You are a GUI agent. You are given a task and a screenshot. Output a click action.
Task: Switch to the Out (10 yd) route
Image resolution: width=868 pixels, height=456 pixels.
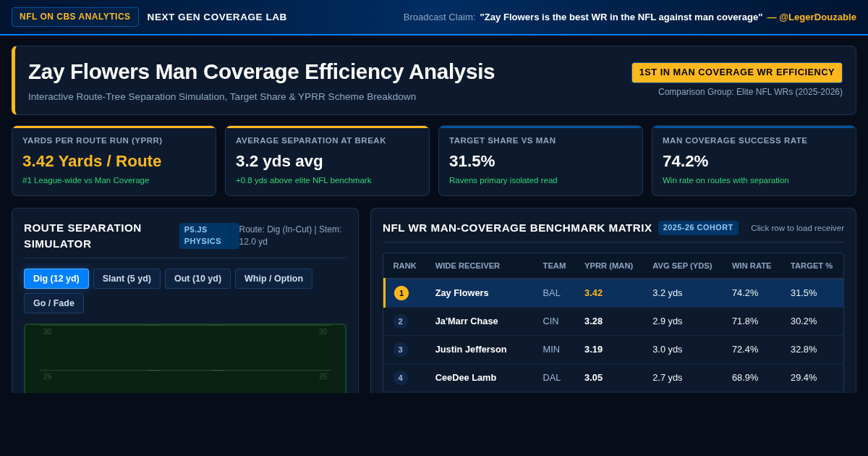(197, 279)
